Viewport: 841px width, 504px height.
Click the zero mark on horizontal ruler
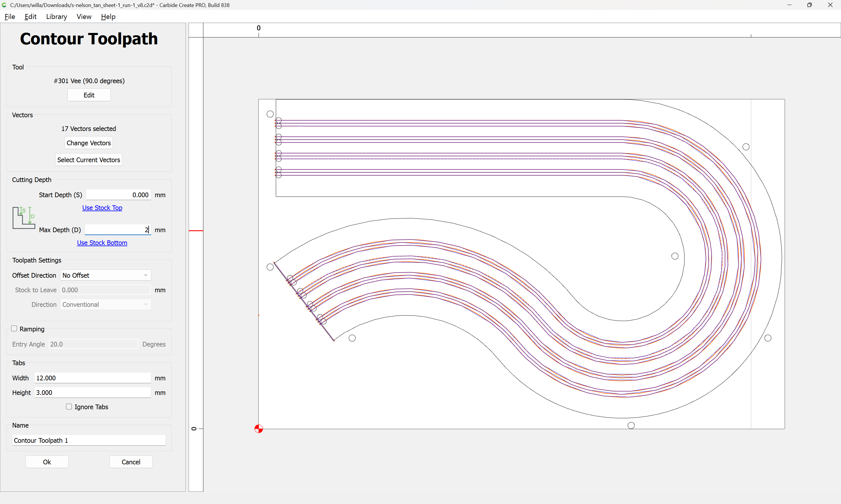click(258, 28)
